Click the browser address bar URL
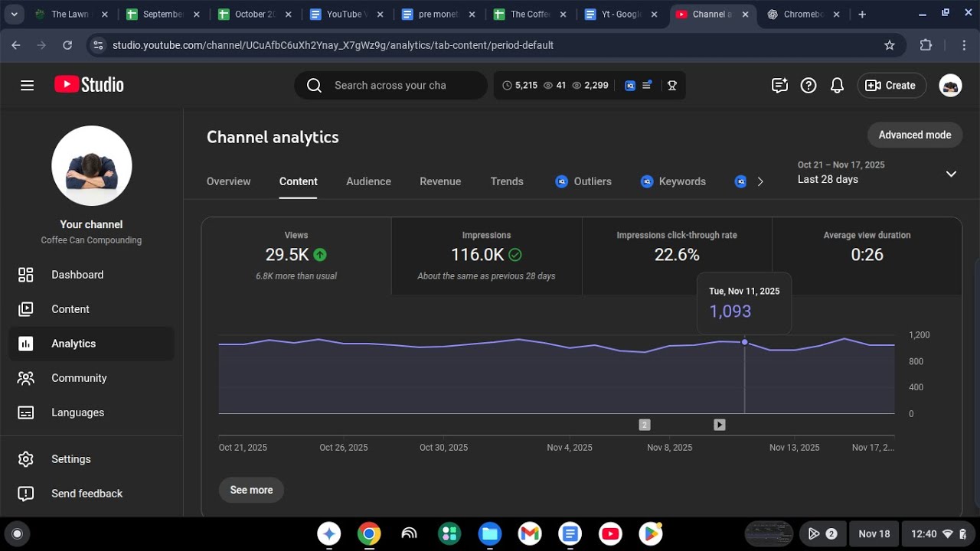Viewport: 980px width, 551px height. 332,45
